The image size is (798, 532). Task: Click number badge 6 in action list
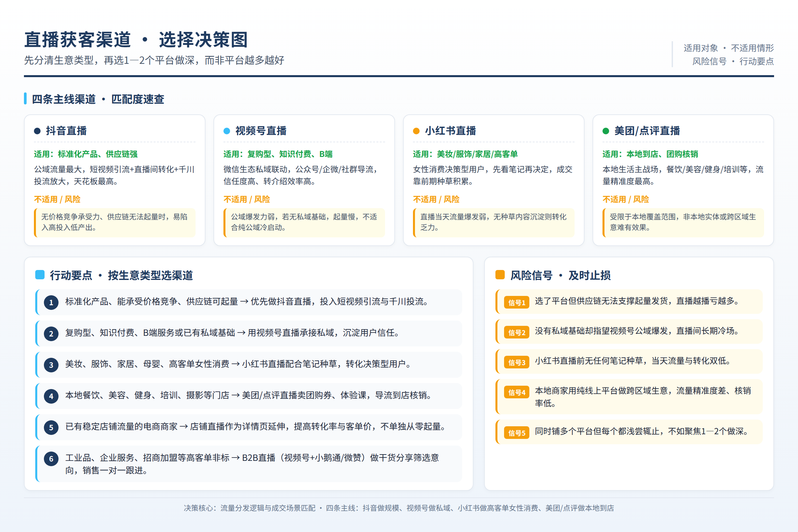51,459
